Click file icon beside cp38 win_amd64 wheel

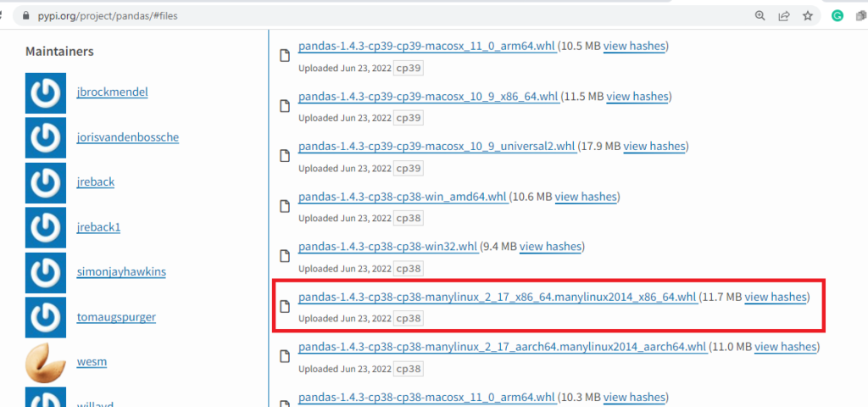[x=285, y=207]
